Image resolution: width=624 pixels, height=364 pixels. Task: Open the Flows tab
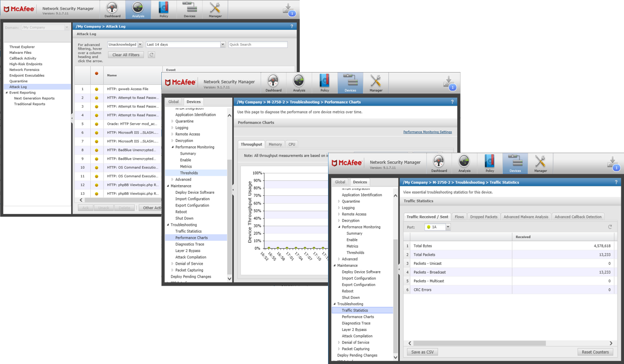[459, 217]
